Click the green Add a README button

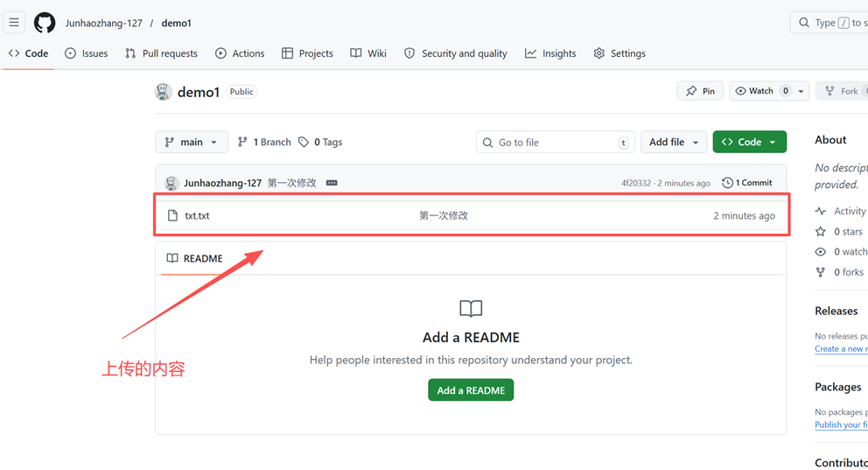[471, 390]
